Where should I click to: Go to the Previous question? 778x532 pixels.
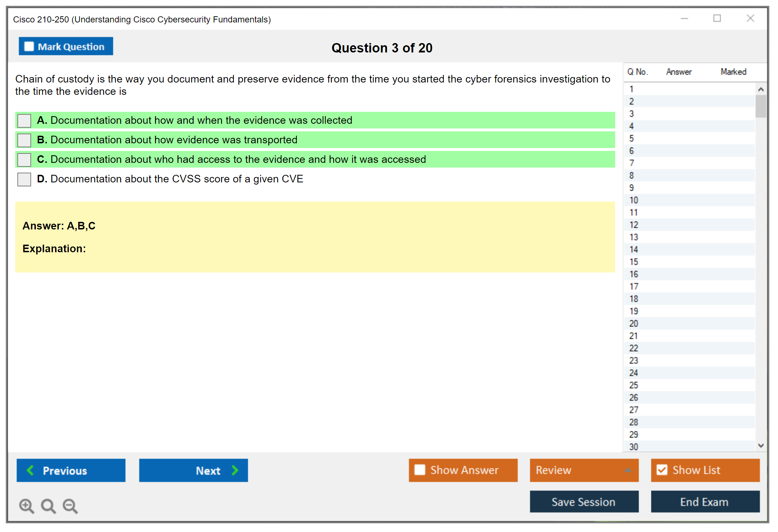click(71, 470)
